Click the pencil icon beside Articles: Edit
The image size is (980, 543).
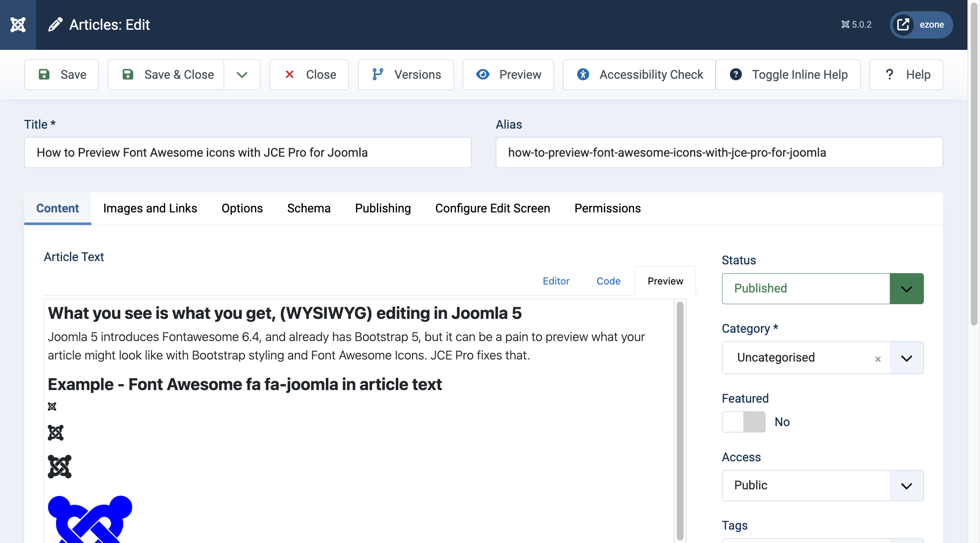coord(55,24)
